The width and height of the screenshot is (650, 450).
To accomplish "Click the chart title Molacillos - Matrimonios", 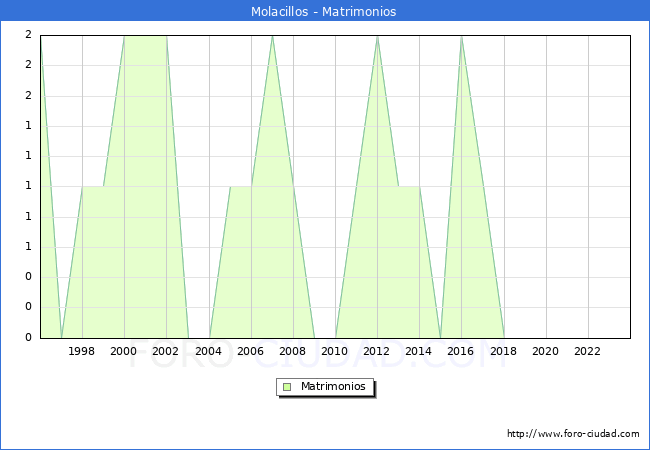I will tap(324, 12).
